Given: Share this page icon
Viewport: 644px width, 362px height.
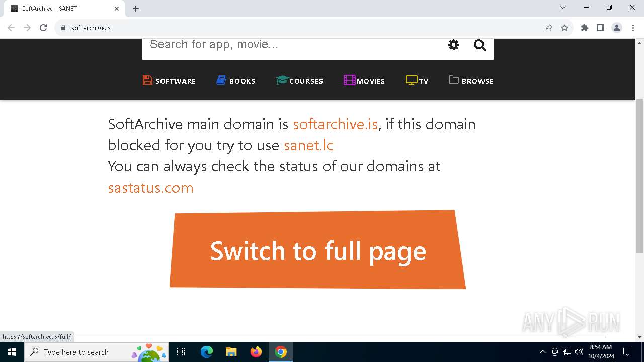Looking at the screenshot, I should point(548,28).
